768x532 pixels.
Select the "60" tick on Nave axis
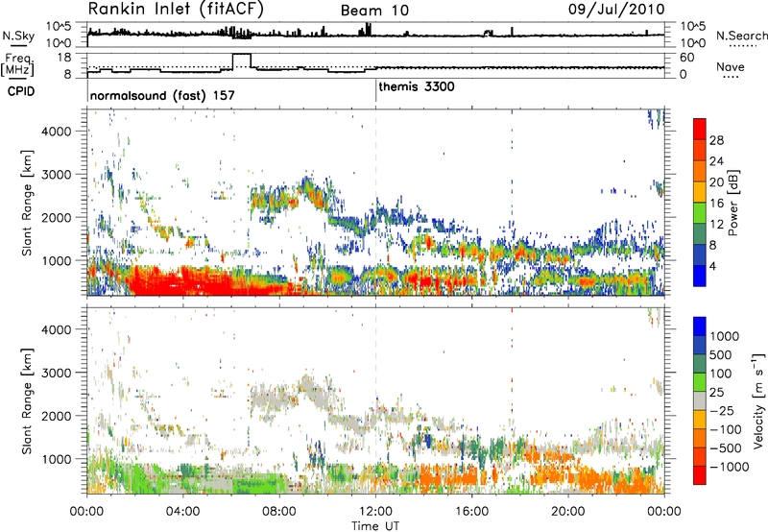686,58
